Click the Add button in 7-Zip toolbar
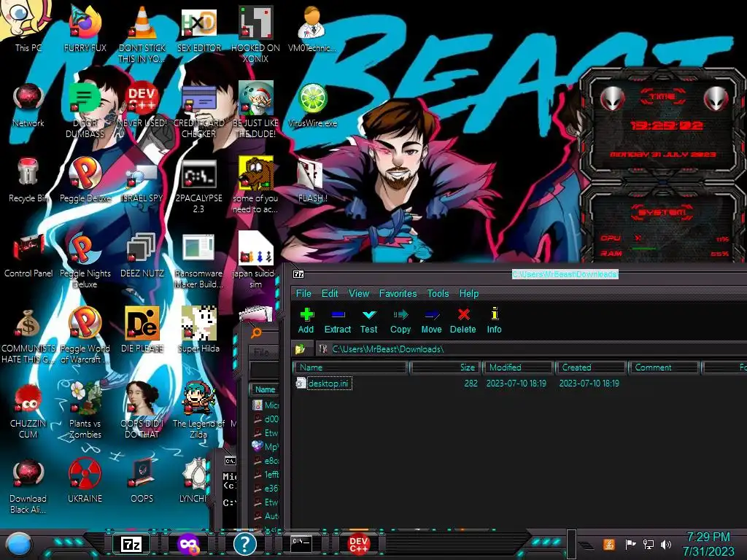 point(306,321)
